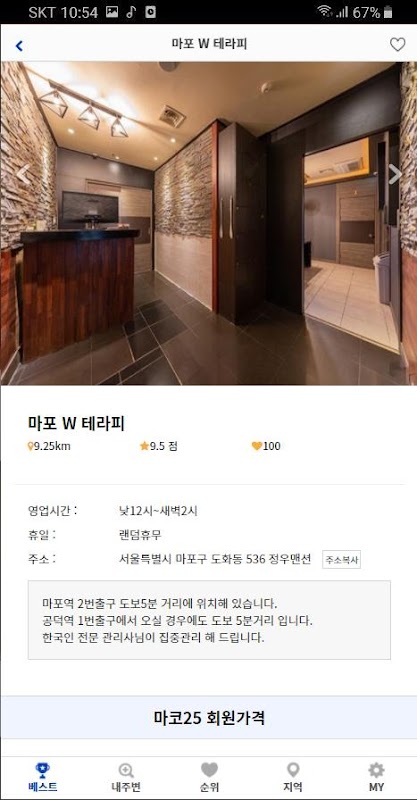Viewport: 417px width, 800px height.
Task: Open the MY settings gear tab
Action: coord(376,777)
